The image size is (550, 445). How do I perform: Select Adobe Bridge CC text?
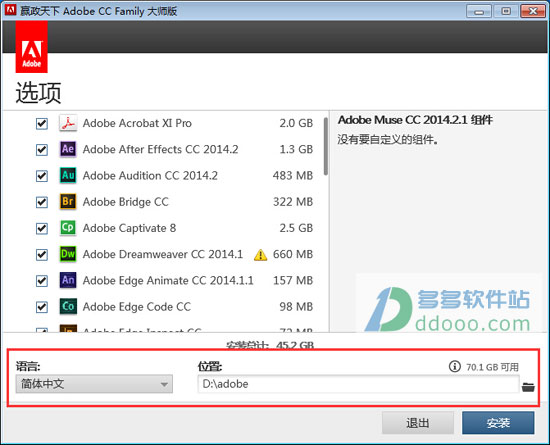pos(126,202)
